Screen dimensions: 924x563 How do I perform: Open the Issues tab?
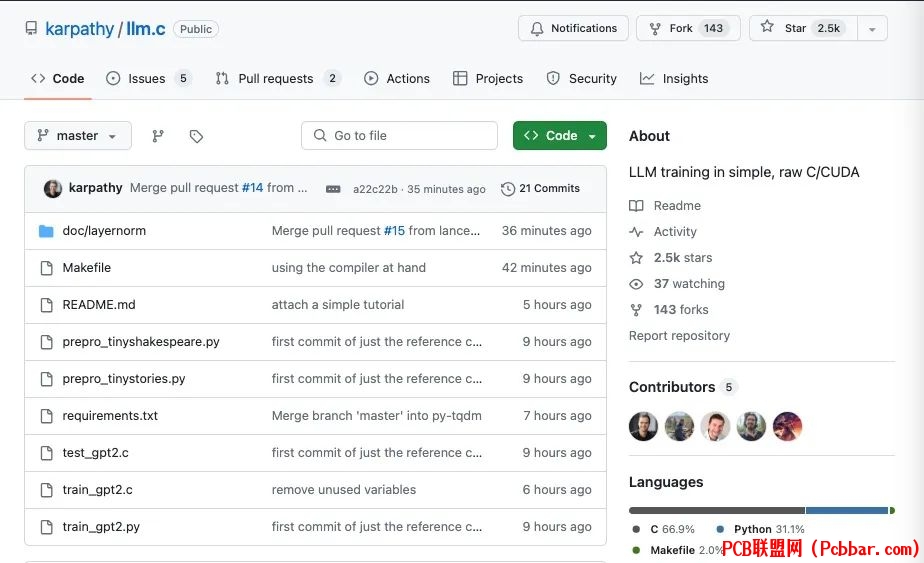(x=148, y=78)
